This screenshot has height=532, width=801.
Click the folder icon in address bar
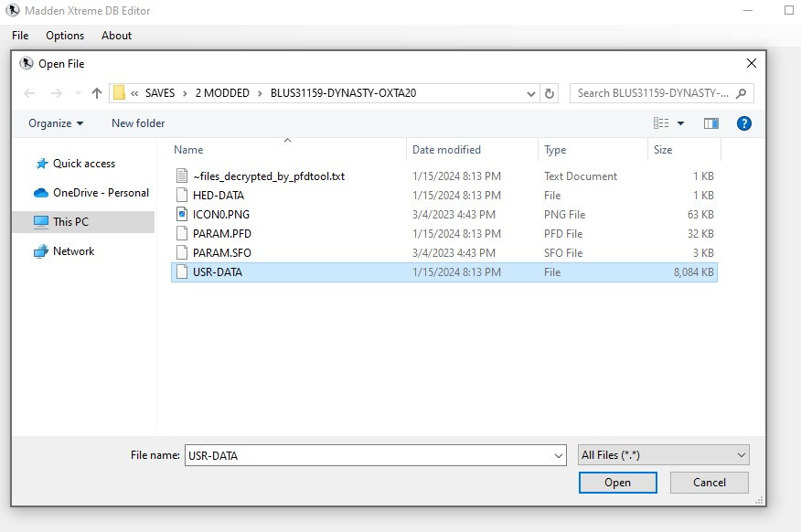[x=119, y=92]
